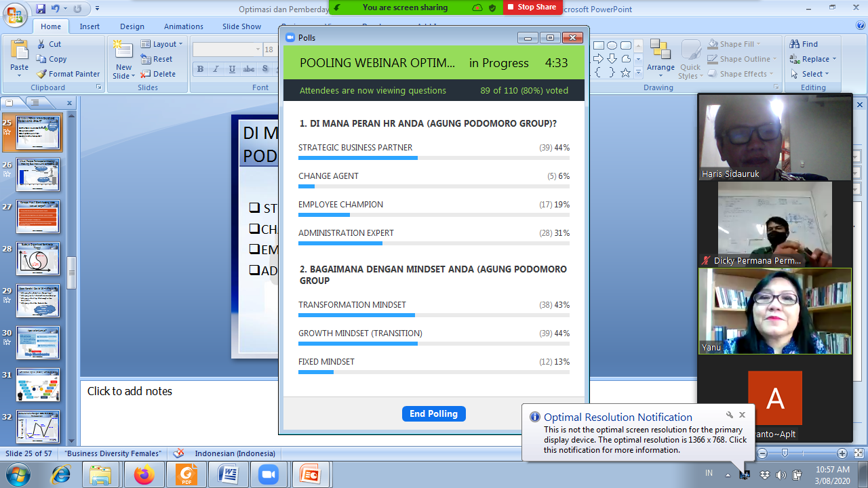Select the oval shape in gallery

tap(612, 45)
